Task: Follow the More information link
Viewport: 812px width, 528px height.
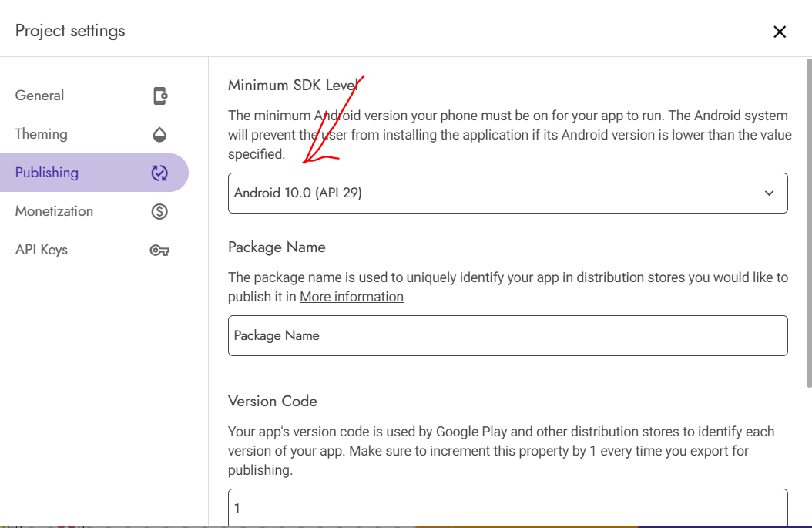Action: tap(351, 297)
